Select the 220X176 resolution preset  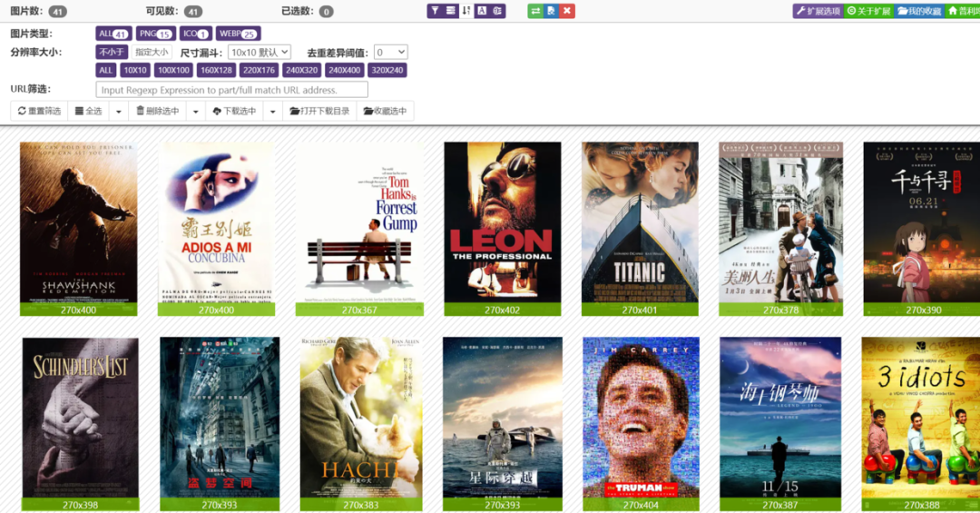pyautogui.click(x=259, y=70)
